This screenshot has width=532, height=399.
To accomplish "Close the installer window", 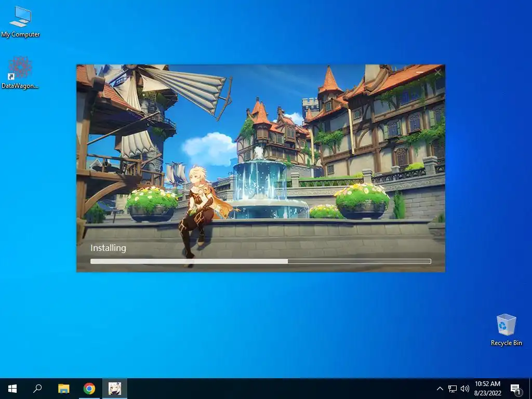I will (437, 72).
